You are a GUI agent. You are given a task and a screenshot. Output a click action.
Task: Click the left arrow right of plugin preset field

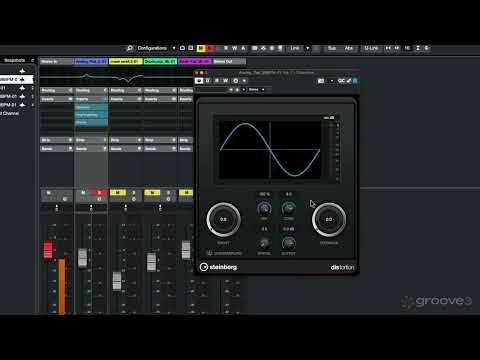click(231, 90)
